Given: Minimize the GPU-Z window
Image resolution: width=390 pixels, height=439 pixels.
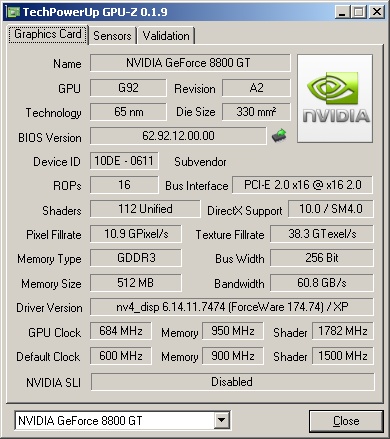Looking at the screenshot, I should click(342, 12).
